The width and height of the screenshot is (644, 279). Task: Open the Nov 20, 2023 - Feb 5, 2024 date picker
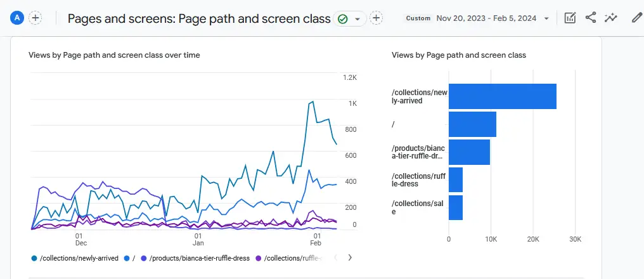[x=487, y=18]
